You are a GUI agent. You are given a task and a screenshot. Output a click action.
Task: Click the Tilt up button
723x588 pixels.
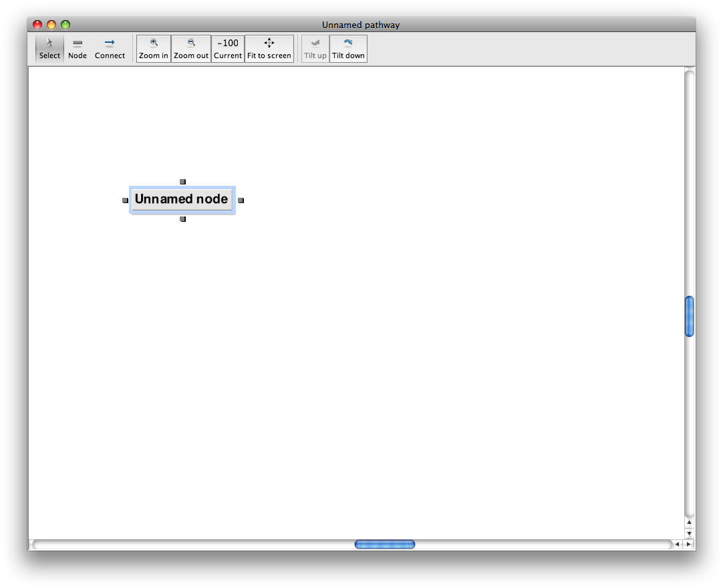(x=315, y=49)
